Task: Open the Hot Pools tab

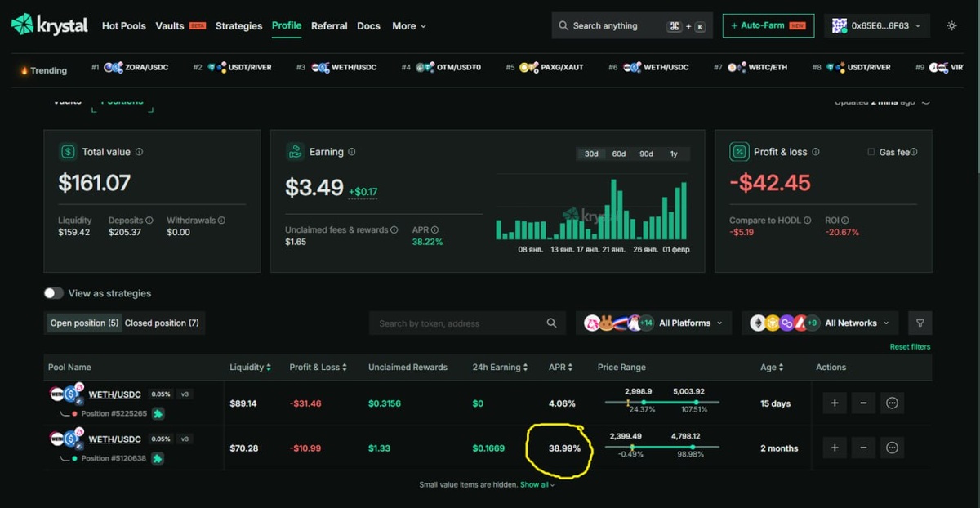Action: 124,26
